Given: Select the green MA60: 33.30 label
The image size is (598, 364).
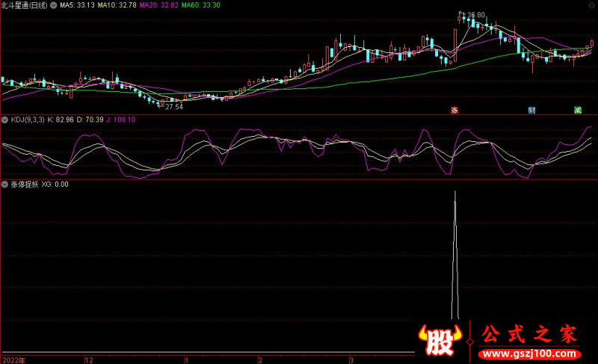Looking at the screenshot, I should (201, 5).
